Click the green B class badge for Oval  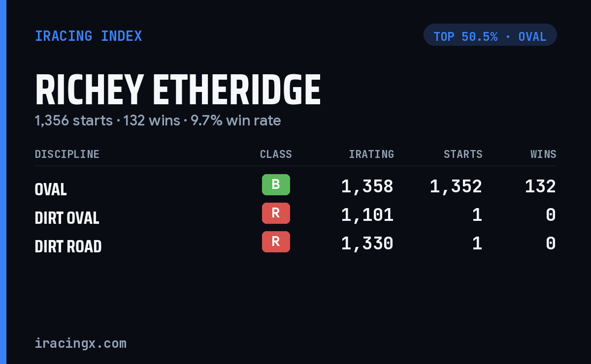click(276, 184)
